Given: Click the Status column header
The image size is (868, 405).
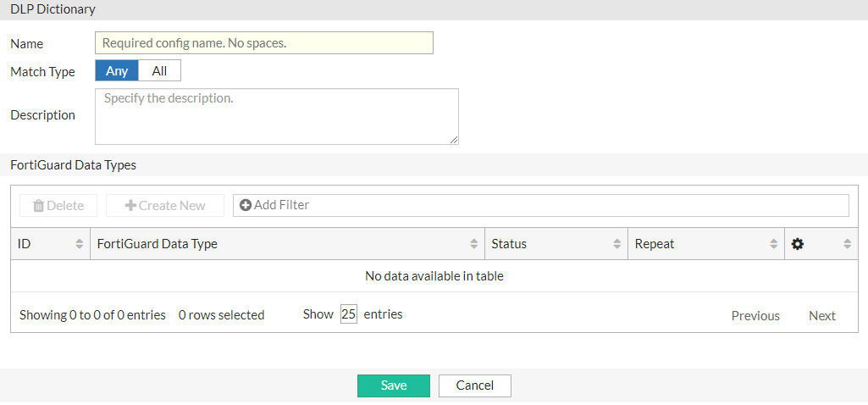Looking at the screenshot, I should (556, 244).
